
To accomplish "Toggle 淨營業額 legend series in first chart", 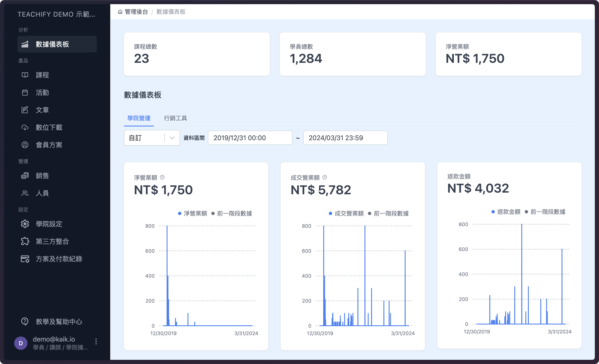I will point(193,213).
